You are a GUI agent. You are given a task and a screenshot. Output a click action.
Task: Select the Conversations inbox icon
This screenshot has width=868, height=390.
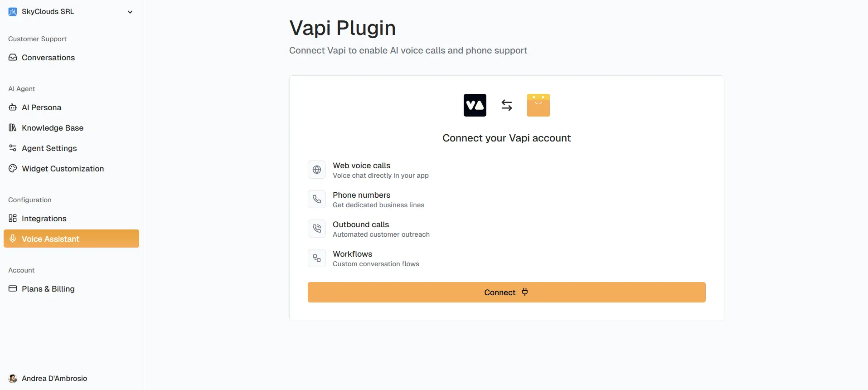pyautogui.click(x=12, y=58)
